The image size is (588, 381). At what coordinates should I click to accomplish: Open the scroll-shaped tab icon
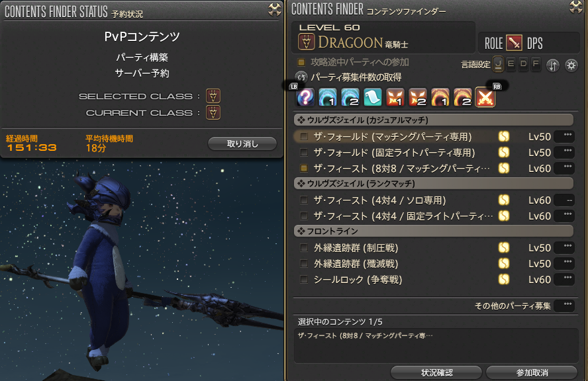(372, 97)
